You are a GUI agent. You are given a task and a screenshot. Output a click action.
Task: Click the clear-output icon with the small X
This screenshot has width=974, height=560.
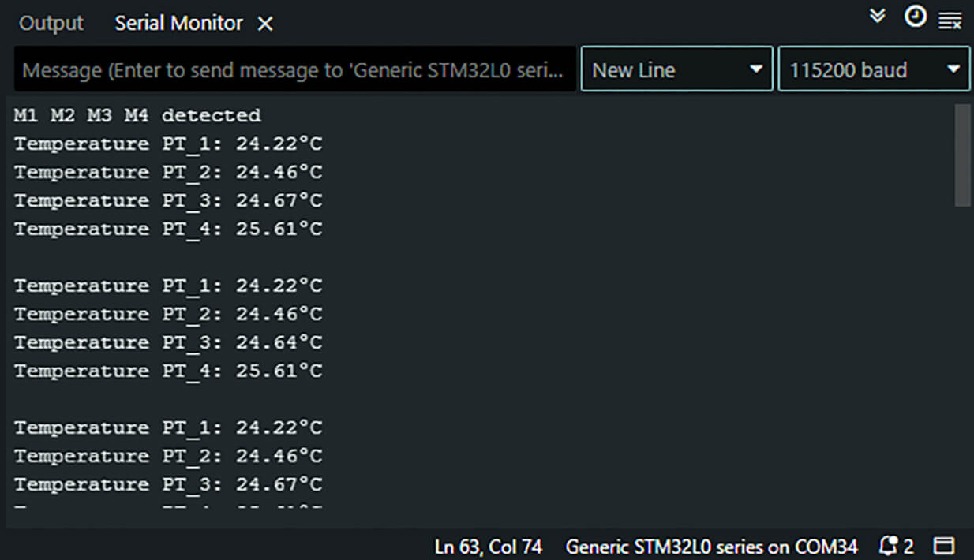949,20
